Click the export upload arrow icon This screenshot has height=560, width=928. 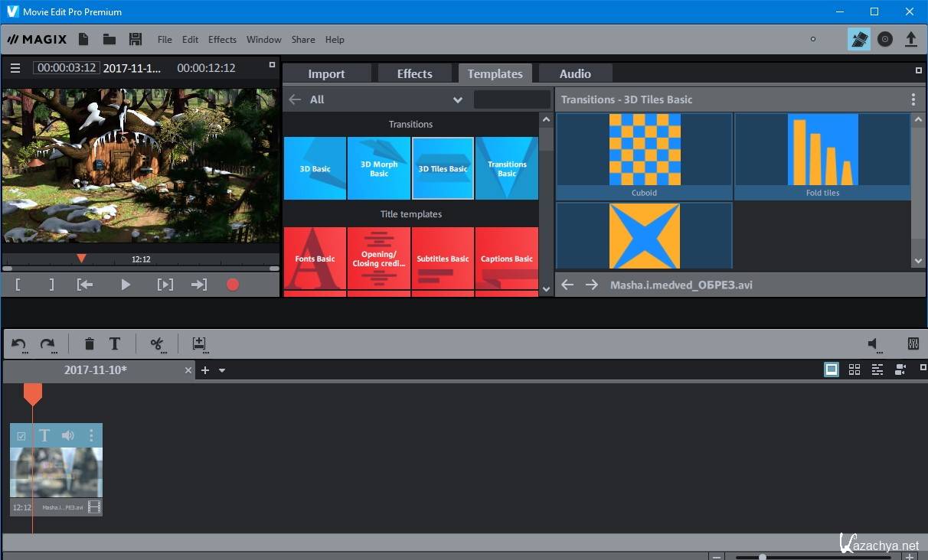coord(910,39)
